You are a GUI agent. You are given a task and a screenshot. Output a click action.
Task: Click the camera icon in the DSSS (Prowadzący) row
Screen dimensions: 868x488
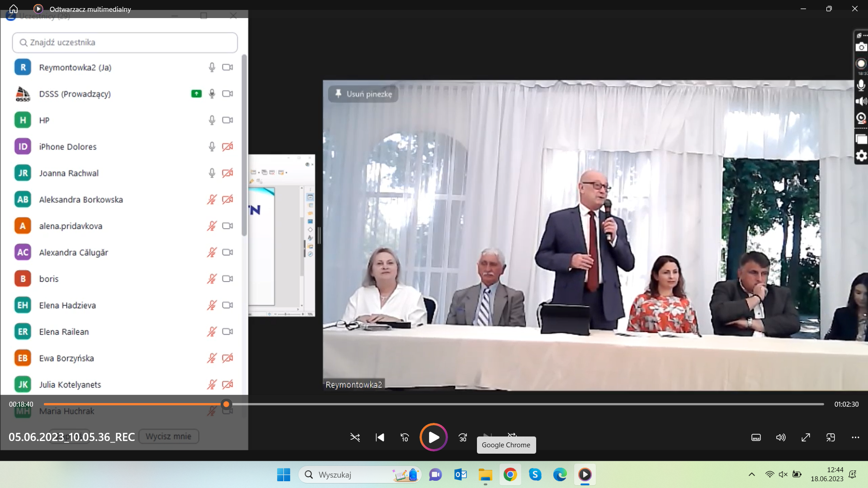tap(227, 94)
